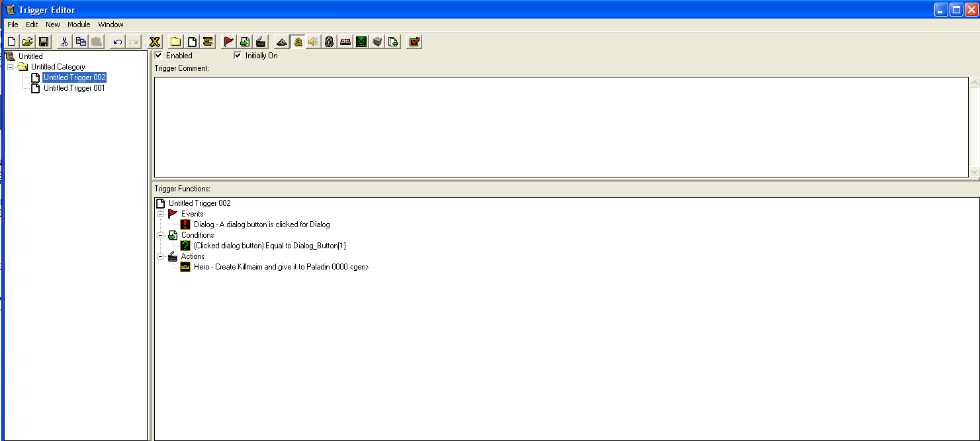This screenshot has width=980, height=441.
Task: Click the Copy icon in toolbar
Action: [x=81, y=42]
